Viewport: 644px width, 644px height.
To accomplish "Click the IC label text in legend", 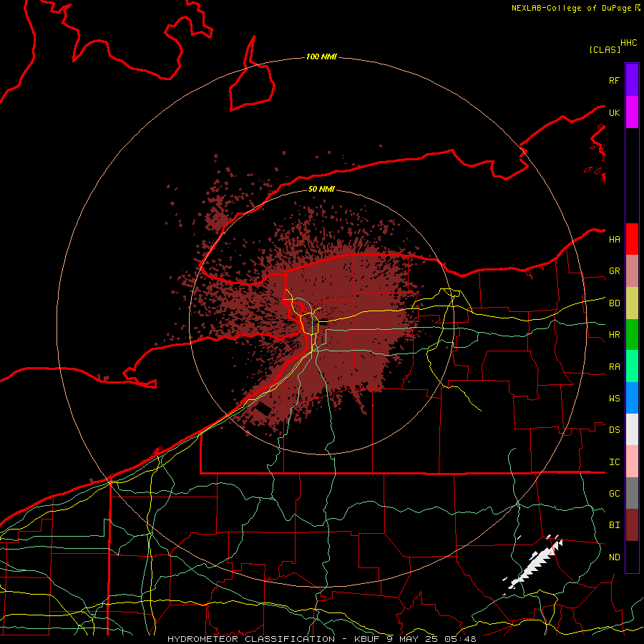I will coord(614,462).
